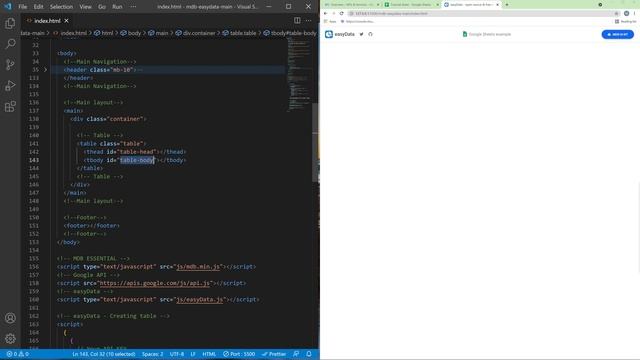Screen dimensions: 640x360
Task: Open the File menu
Action: tap(23, 7)
